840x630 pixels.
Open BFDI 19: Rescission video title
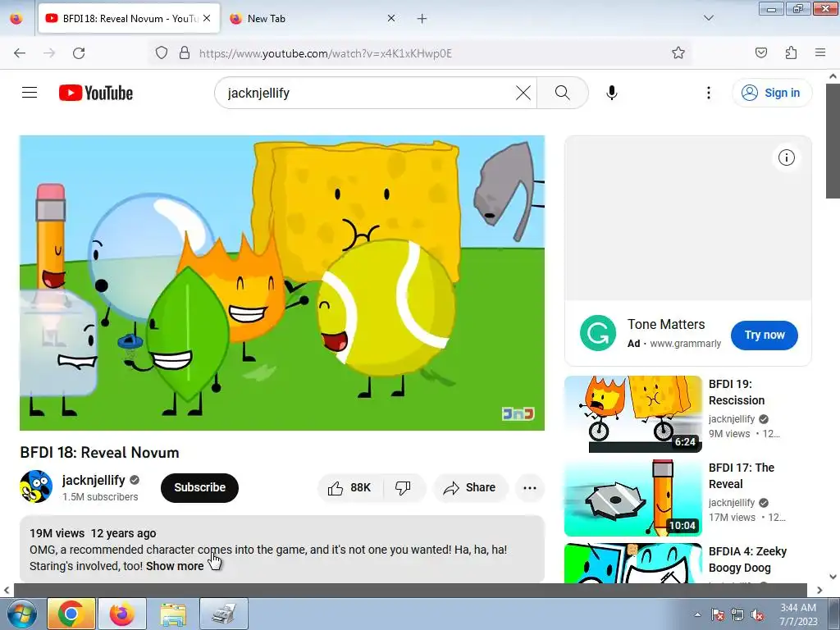(x=736, y=392)
